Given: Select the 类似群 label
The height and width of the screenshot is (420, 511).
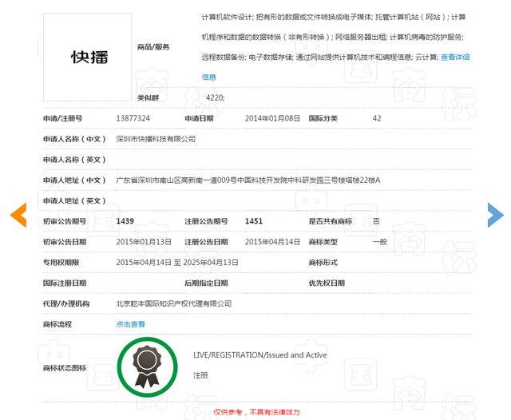Looking at the screenshot, I should (148, 97).
